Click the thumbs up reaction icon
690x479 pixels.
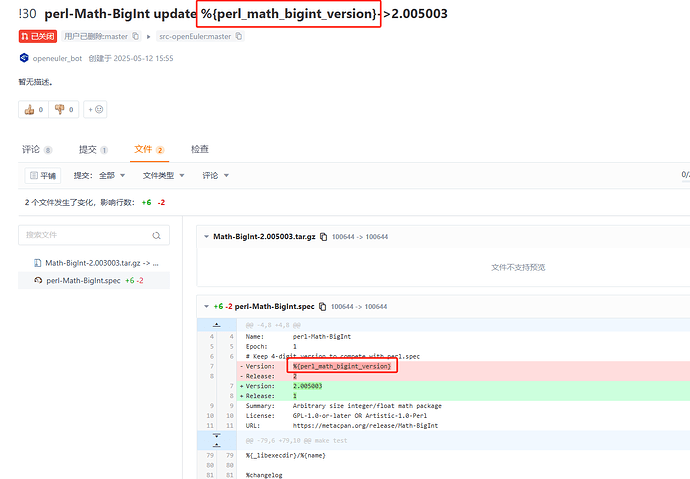click(29, 109)
